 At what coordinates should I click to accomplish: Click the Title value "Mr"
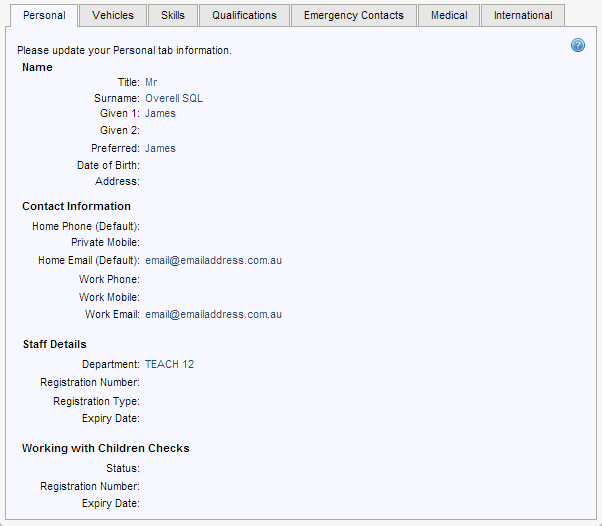tap(151, 82)
